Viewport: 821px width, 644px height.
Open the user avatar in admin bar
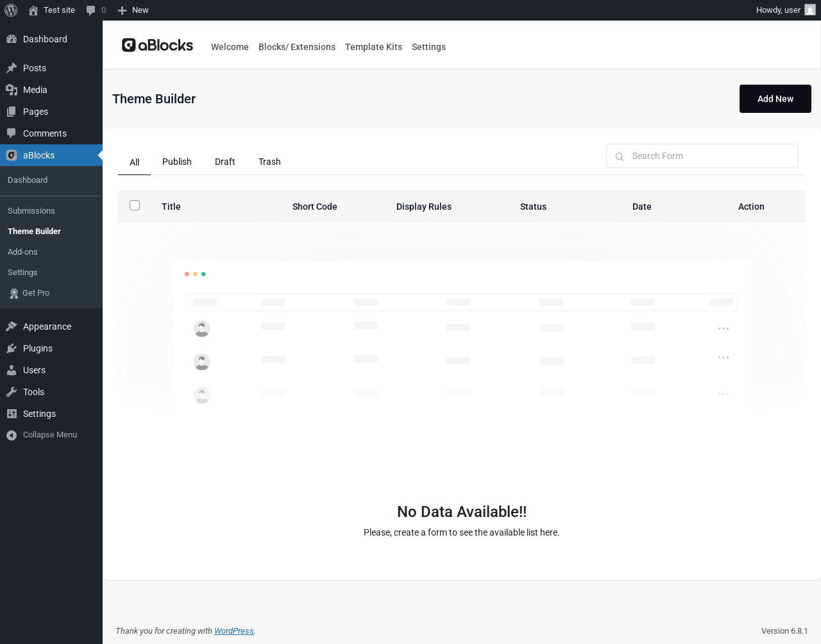coord(810,10)
